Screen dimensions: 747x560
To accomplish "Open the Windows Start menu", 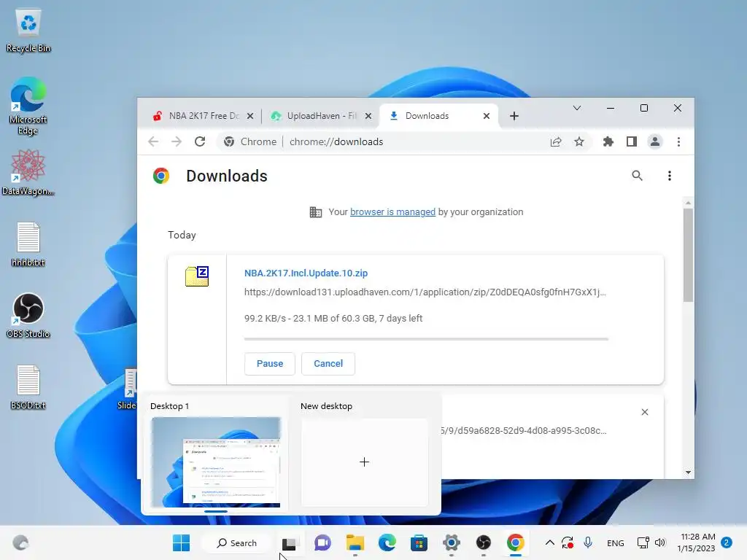I will [x=181, y=542].
